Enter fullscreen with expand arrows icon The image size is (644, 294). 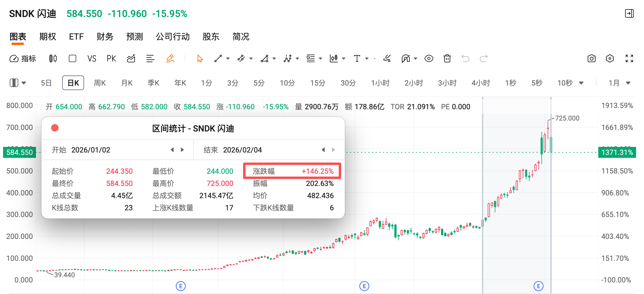[629, 58]
